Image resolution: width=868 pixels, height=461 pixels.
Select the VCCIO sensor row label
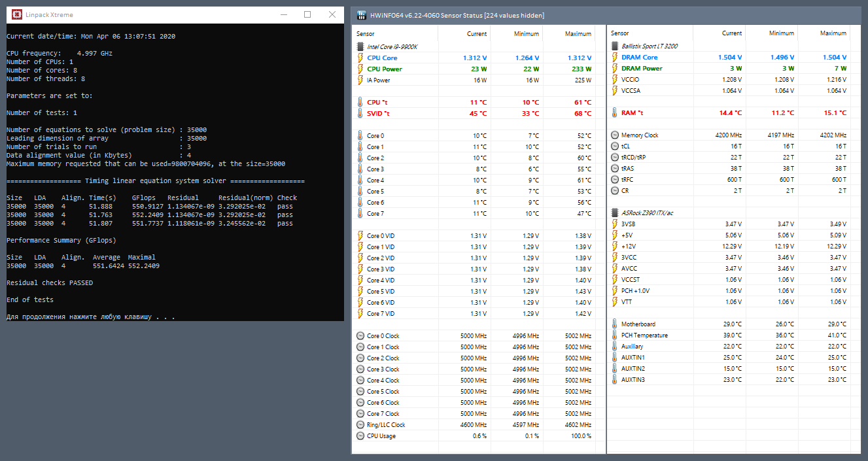[x=631, y=79]
